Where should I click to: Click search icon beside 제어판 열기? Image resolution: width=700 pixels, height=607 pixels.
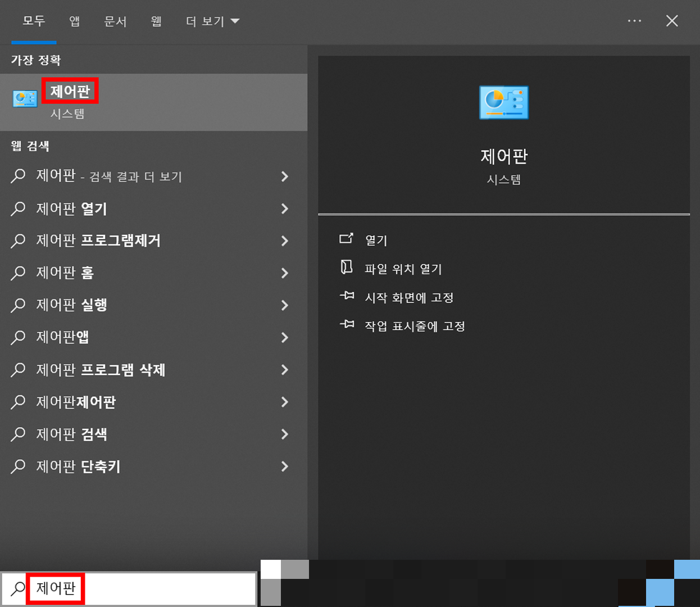coord(18,209)
